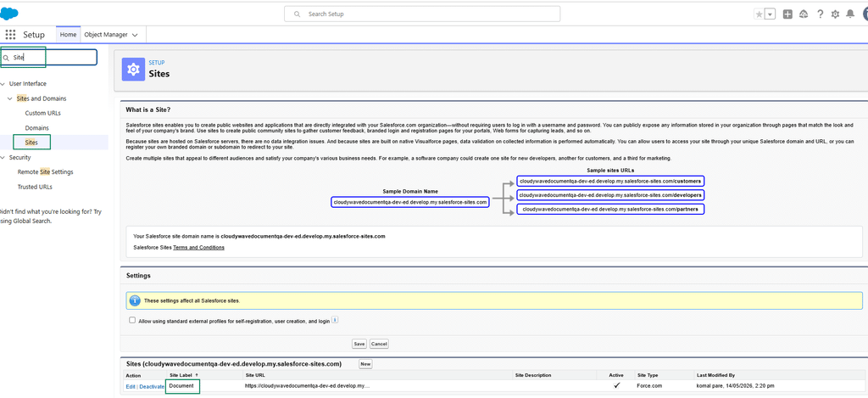Collapse the User Interface tree section
The height and width of the screenshot is (398, 868).
[3, 84]
